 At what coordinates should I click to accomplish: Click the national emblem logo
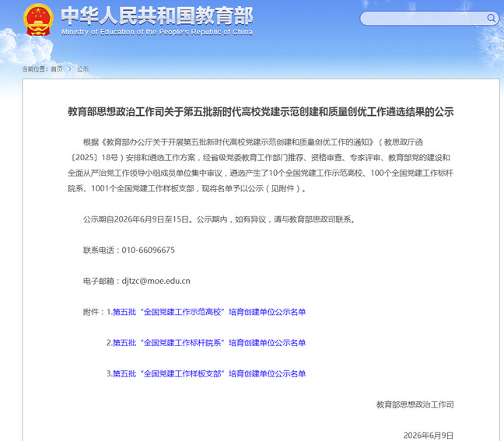click(x=38, y=19)
